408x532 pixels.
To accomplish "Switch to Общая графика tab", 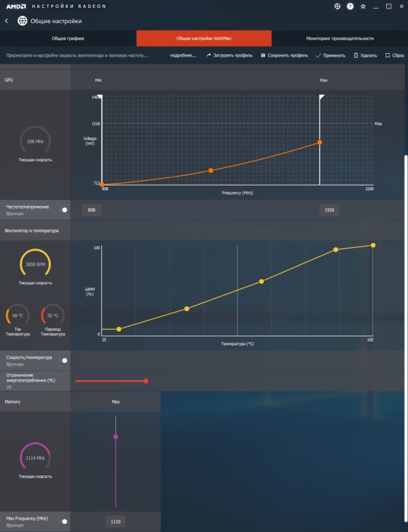I will 68,38.
